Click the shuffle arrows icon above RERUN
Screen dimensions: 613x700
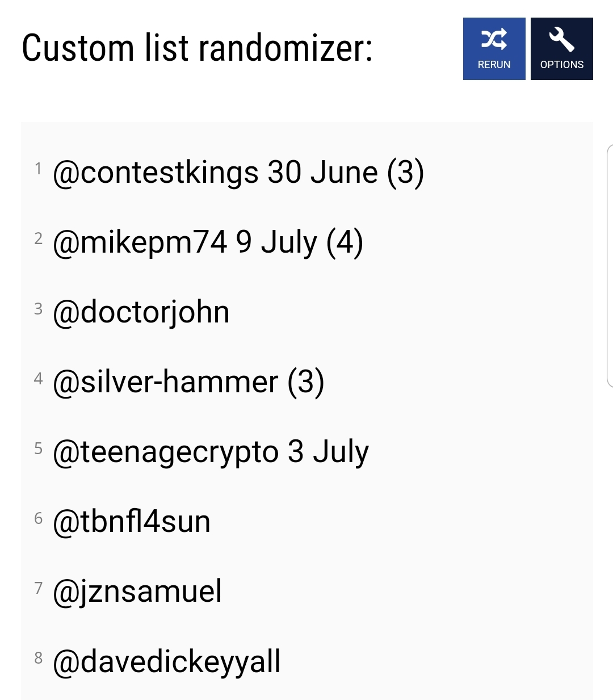494,40
